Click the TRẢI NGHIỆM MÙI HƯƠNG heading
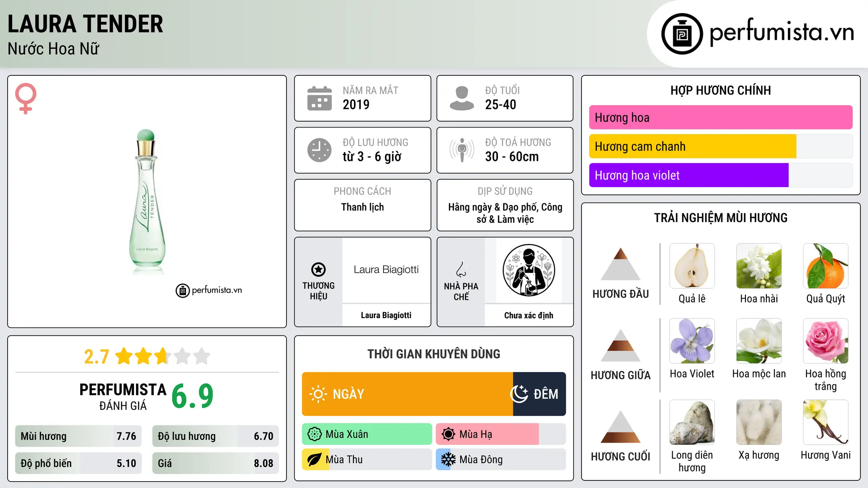868x488 pixels. click(721, 218)
